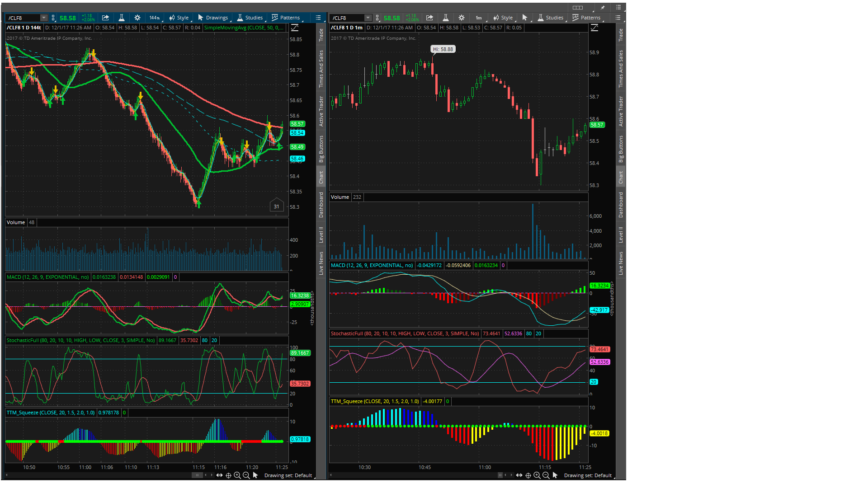Click the price axis scale icon in right chart

tap(594, 28)
